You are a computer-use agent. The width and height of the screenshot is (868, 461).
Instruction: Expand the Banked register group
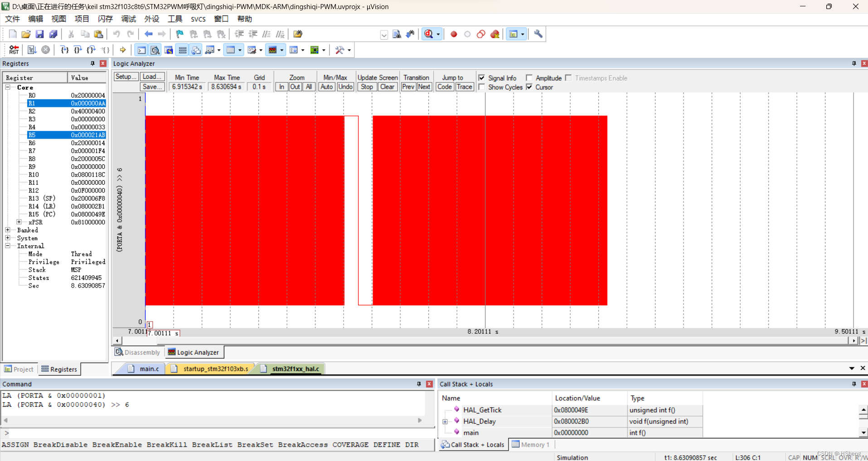(8, 230)
